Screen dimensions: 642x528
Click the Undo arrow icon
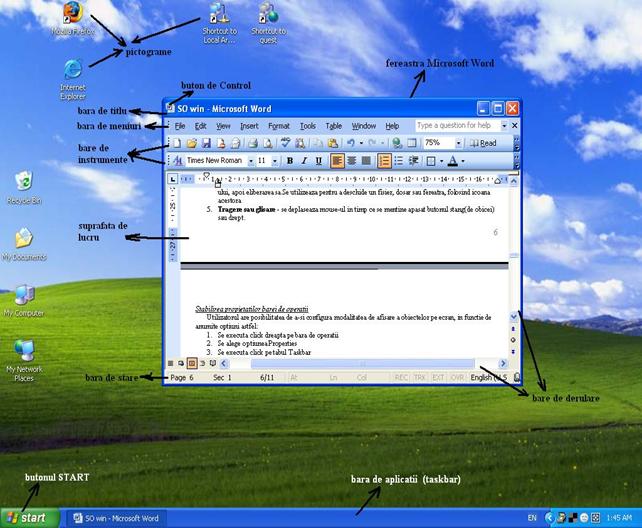351,144
